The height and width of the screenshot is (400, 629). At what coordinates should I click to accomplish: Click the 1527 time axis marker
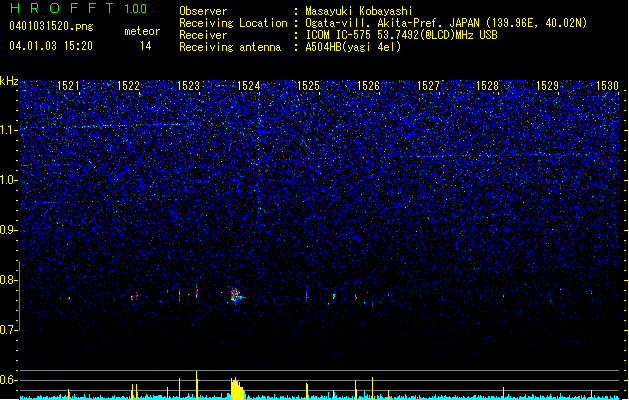(x=428, y=86)
